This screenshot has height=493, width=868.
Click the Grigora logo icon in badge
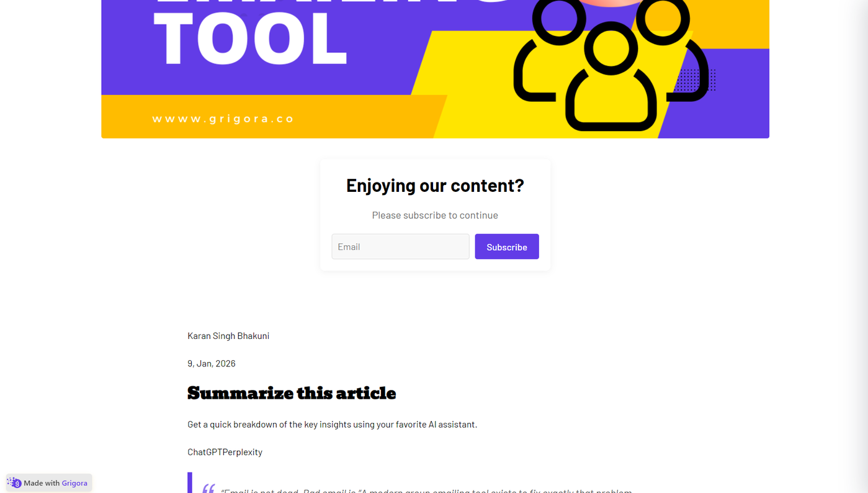click(x=14, y=482)
